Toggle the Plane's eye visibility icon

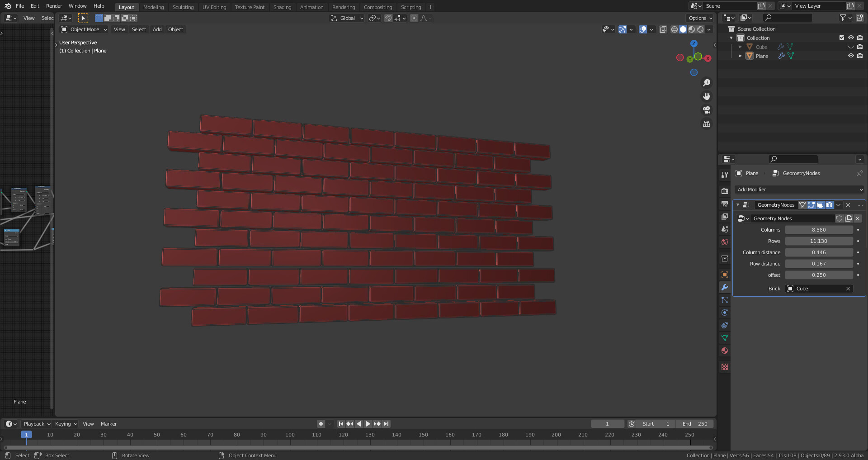pyautogui.click(x=851, y=56)
